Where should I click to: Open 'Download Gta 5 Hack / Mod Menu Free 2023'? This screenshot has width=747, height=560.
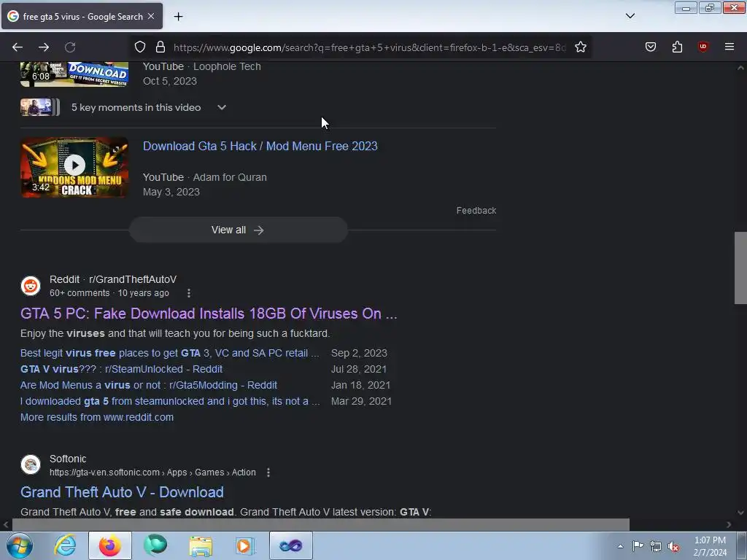coord(260,146)
